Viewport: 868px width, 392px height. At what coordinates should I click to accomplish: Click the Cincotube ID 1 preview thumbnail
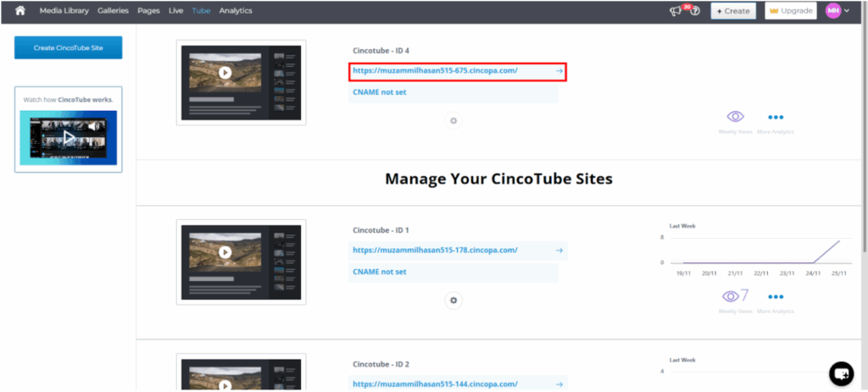tap(241, 261)
